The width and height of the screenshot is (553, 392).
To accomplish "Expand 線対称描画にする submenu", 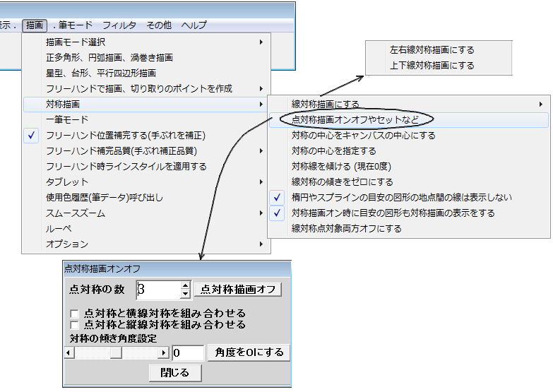I will (x=410, y=105).
